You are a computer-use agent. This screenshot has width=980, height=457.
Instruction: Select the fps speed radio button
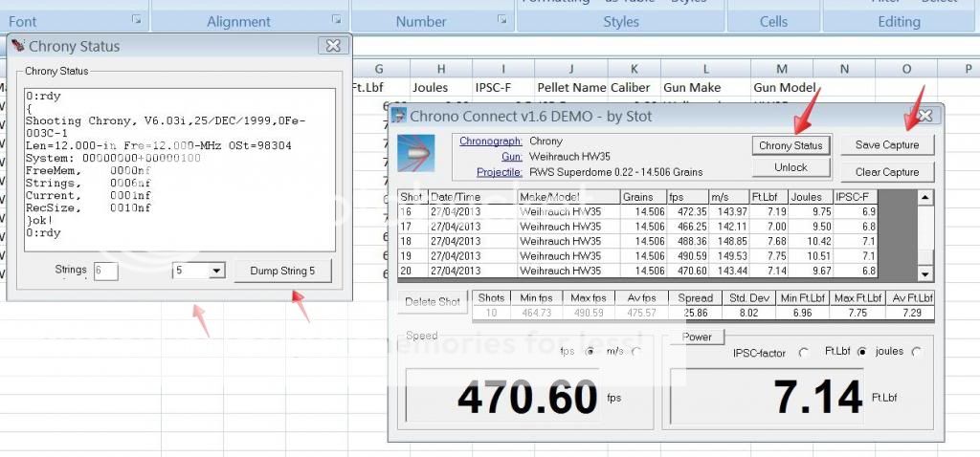click(x=589, y=352)
